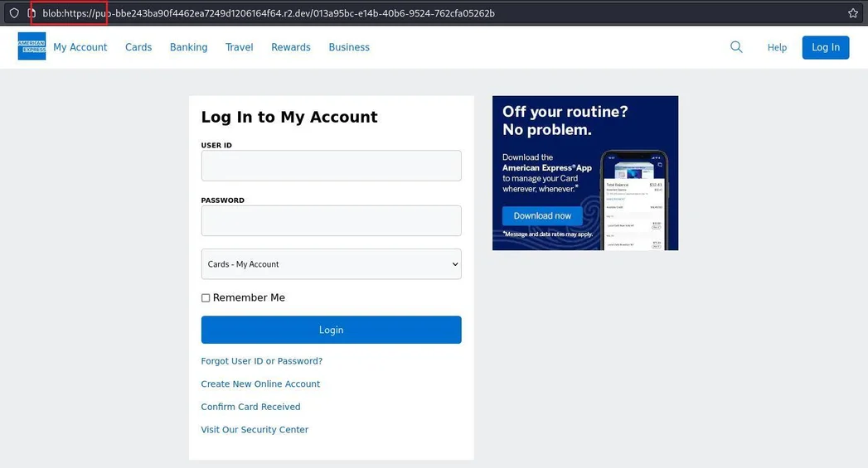Click the browser URL address bar
Image resolution: width=868 pixels, height=468 pixels.
(432, 12)
